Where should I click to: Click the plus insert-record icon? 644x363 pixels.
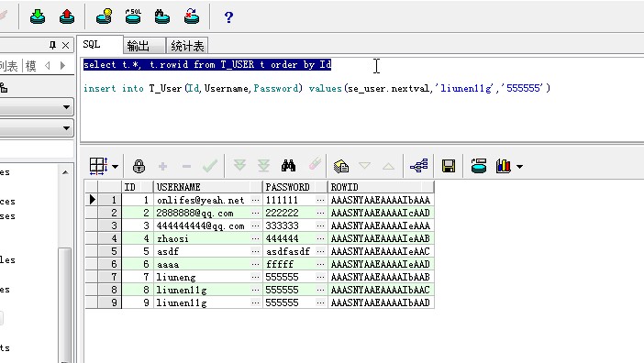tap(162, 166)
